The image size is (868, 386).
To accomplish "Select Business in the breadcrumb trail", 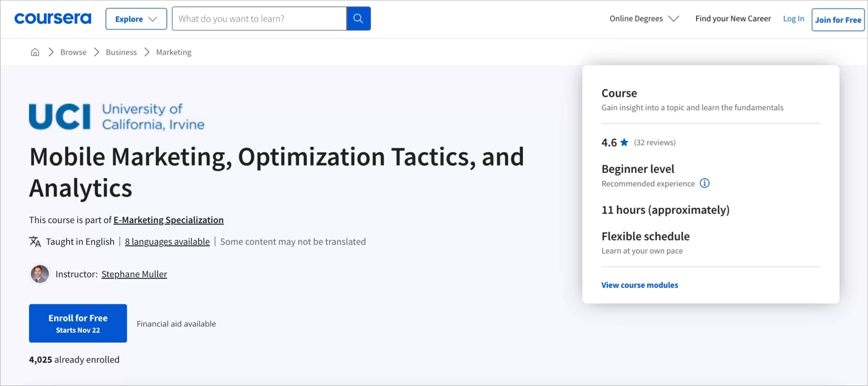I will [121, 52].
